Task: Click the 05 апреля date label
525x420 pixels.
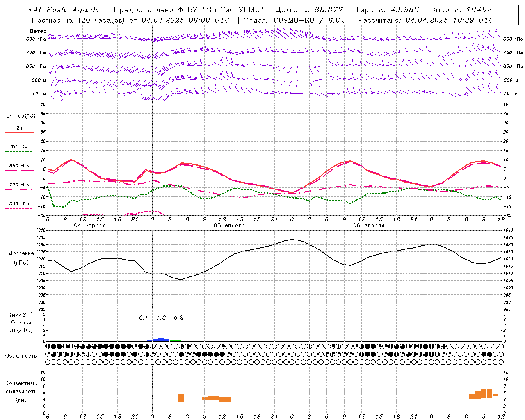Action: click(x=229, y=226)
